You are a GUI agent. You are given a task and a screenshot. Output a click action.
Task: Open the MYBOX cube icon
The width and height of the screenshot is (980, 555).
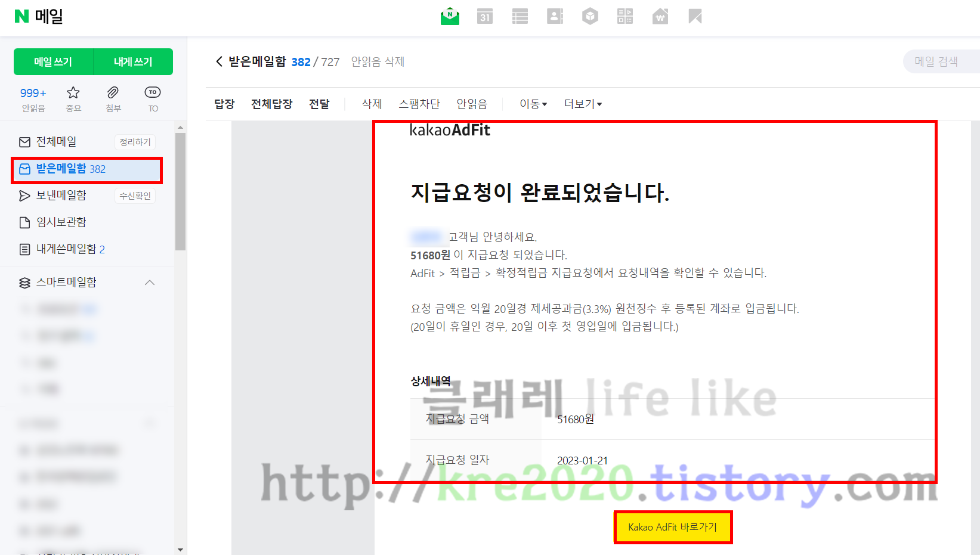[x=590, y=16]
